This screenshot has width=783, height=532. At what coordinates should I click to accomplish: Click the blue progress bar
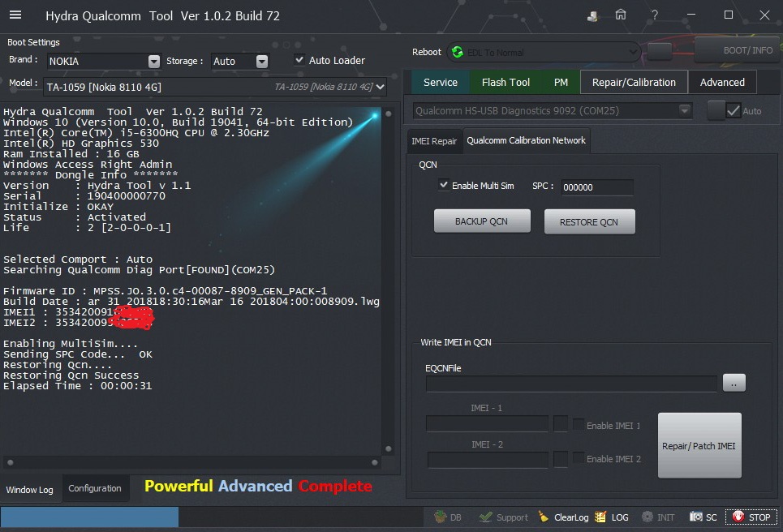[89, 517]
